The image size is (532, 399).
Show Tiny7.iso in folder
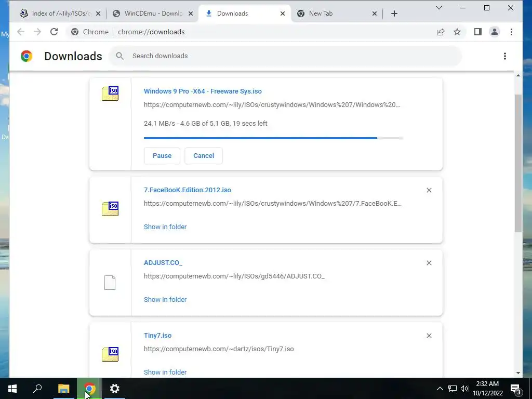165,372
